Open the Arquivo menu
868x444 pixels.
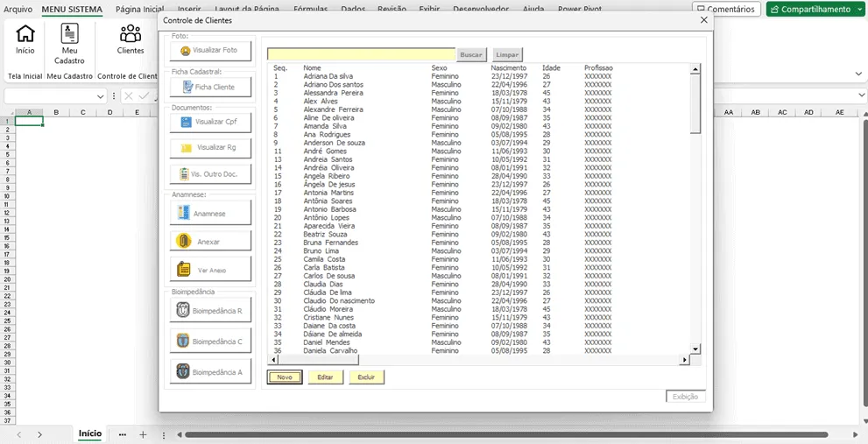(x=18, y=10)
